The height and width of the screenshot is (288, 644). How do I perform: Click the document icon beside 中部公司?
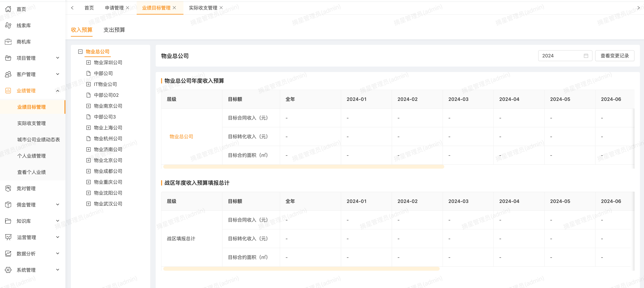click(88, 73)
